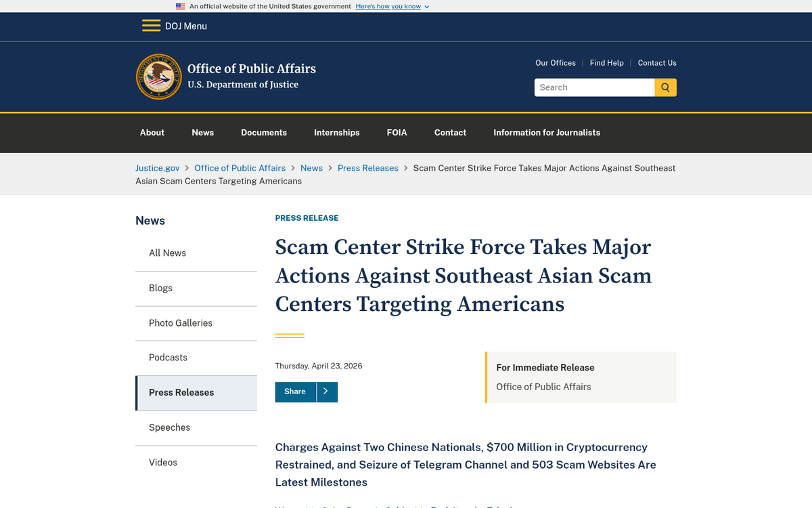Select Podcasts in the News sidebar
Image resolution: width=812 pixels, height=508 pixels.
coord(168,358)
